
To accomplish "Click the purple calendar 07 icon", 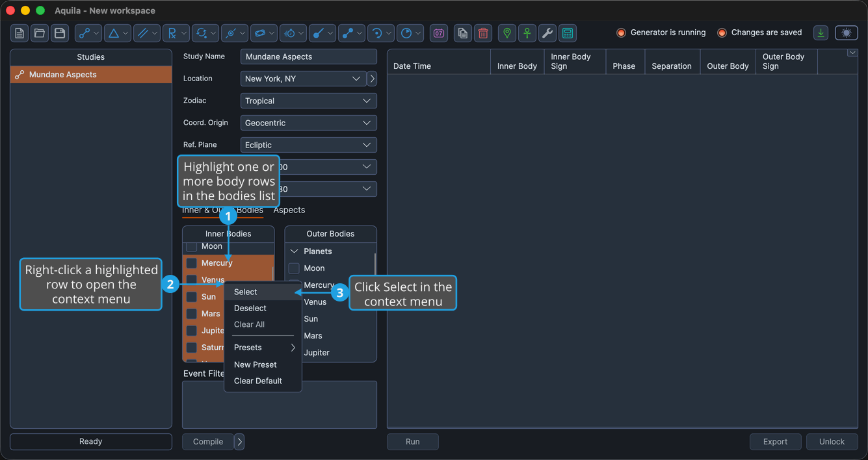I will tap(439, 33).
